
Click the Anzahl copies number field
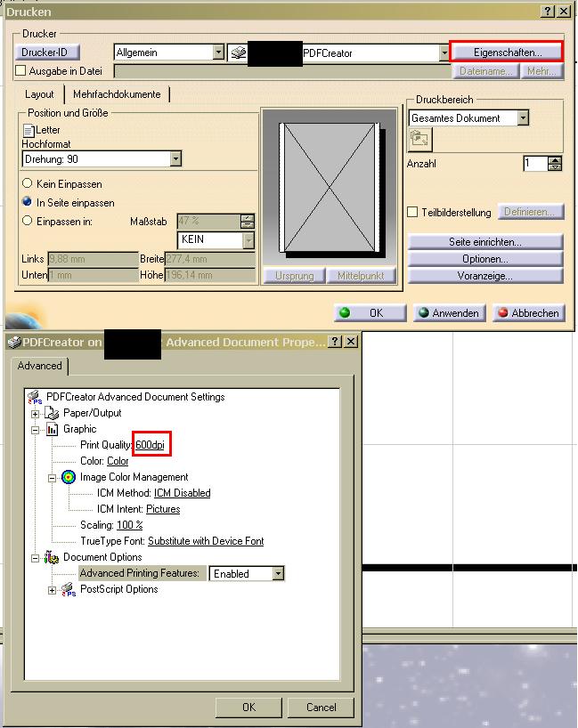click(535, 164)
